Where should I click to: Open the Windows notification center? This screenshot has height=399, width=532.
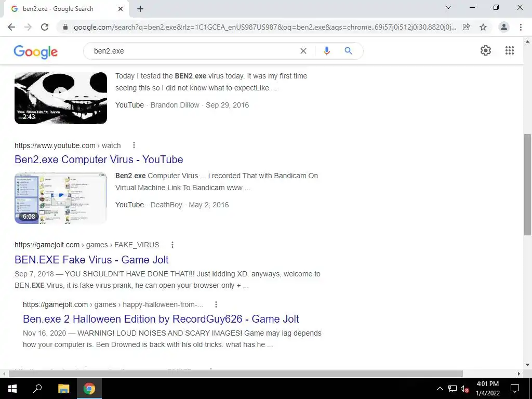pos(515,389)
